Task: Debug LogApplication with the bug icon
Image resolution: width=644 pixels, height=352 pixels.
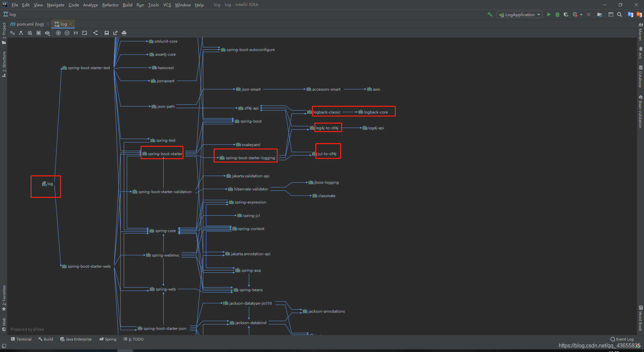Action: pos(557,14)
